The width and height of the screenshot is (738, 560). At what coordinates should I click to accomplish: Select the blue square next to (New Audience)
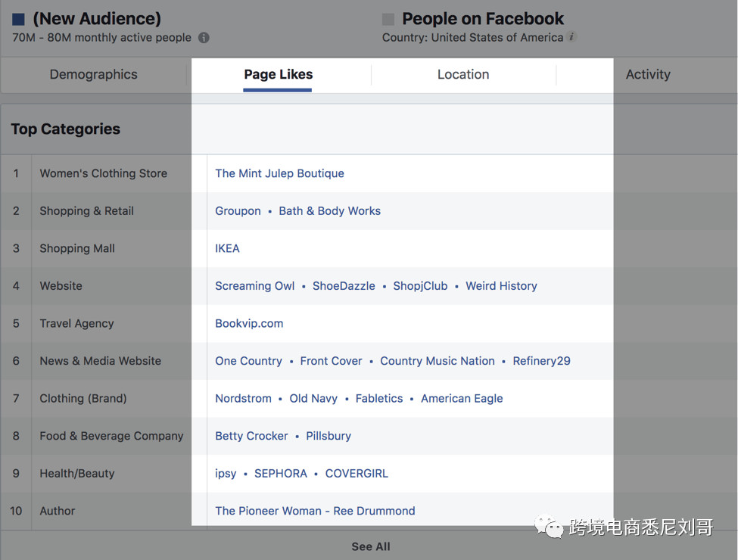pyautogui.click(x=18, y=17)
